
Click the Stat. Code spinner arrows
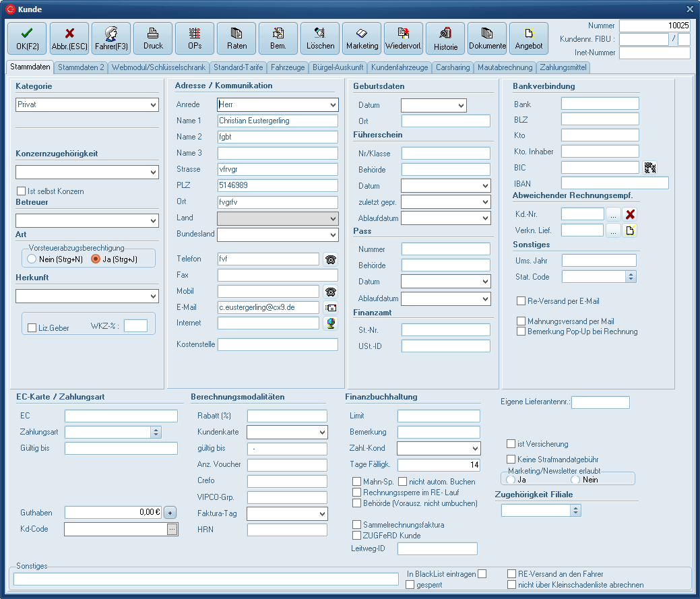631,277
